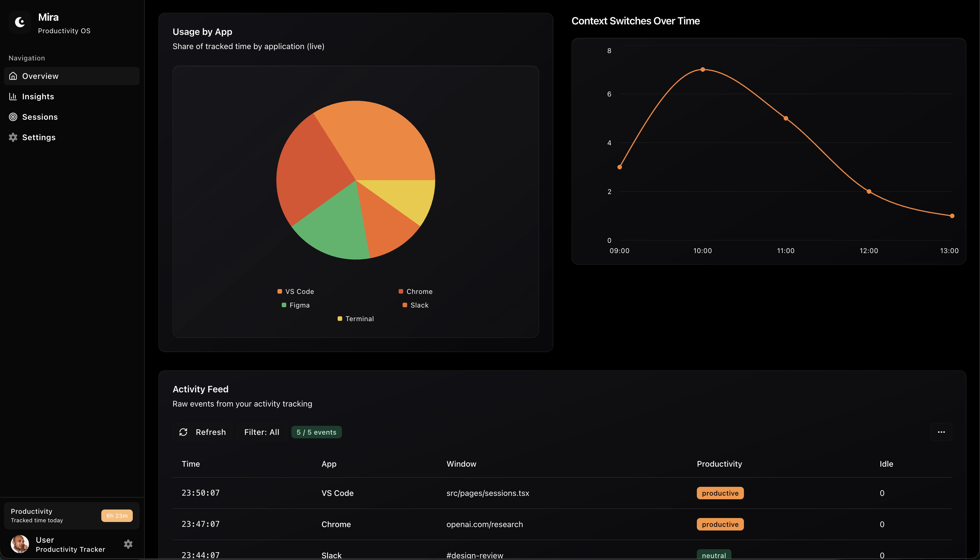This screenshot has width=980, height=560.
Task: Click the Overview home icon
Action: pyautogui.click(x=13, y=76)
